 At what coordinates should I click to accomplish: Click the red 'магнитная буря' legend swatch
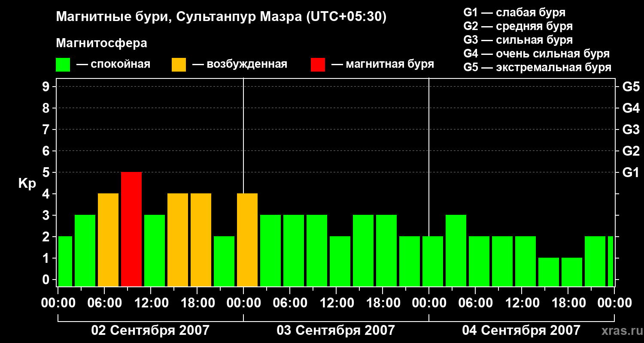tap(318, 65)
